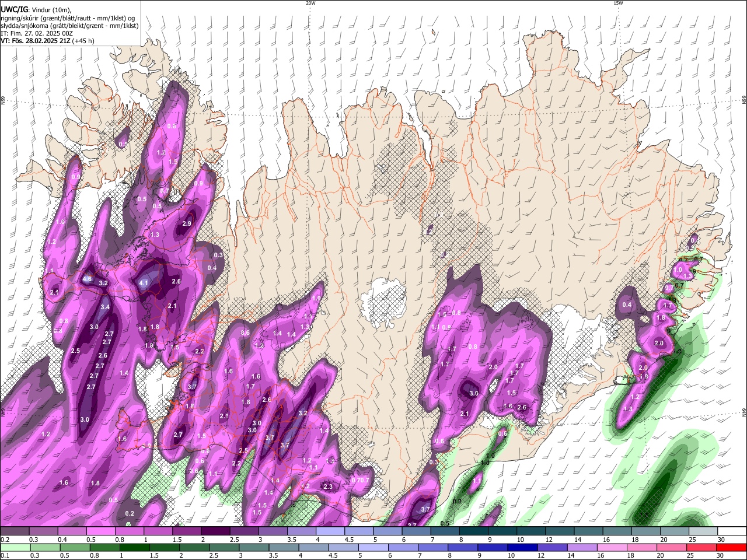The height and width of the screenshot is (560, 747).
Task: Click the 30 label on upper legend
Action: pyautogui.click(x=721, y=540)
